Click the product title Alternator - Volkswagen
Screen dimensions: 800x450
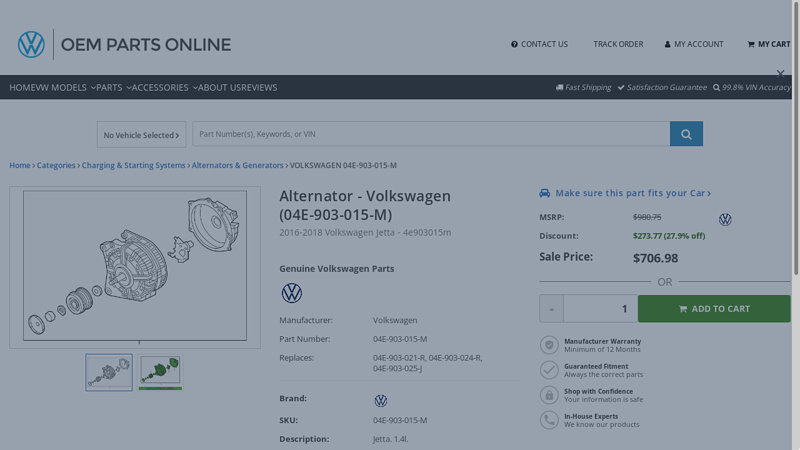[x=365, y=205]
